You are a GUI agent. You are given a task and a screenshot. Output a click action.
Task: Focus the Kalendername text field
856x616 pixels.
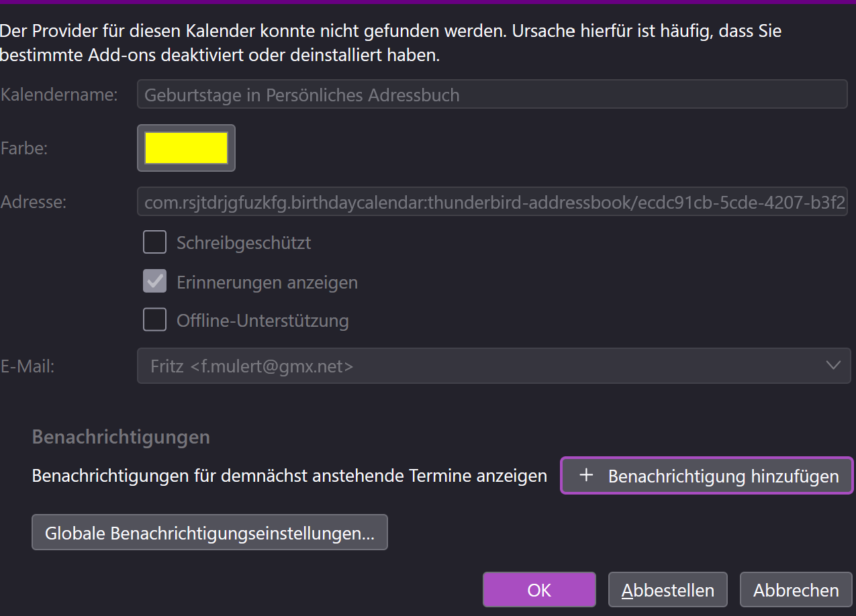[x=491, y=95]
